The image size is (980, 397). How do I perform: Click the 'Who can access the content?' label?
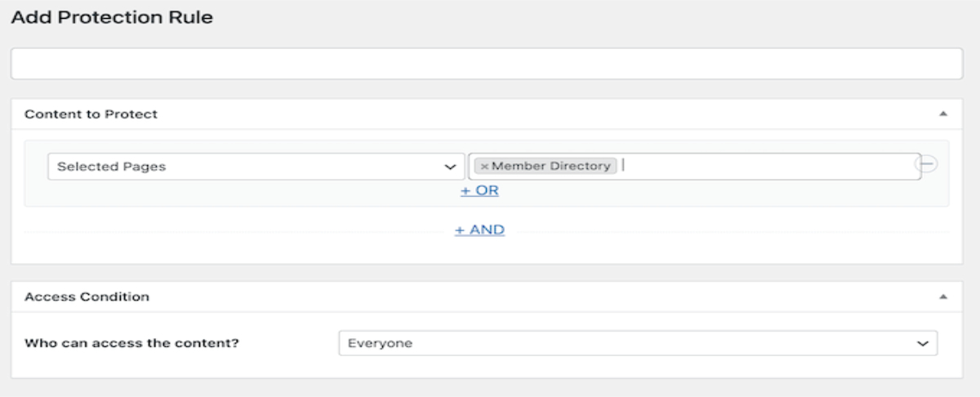131,344
